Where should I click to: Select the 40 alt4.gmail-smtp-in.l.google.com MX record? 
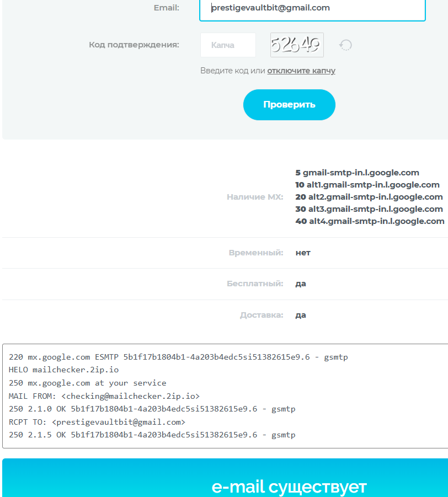(x=370, y=221)
